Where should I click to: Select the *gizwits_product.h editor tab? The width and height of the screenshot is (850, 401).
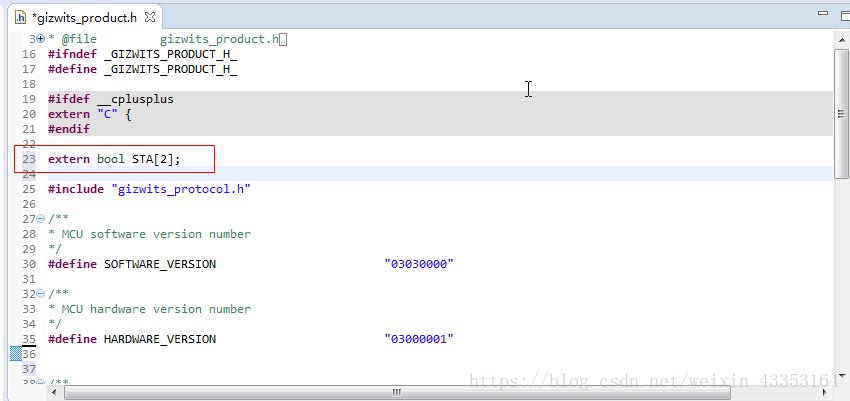coord(85,17)
